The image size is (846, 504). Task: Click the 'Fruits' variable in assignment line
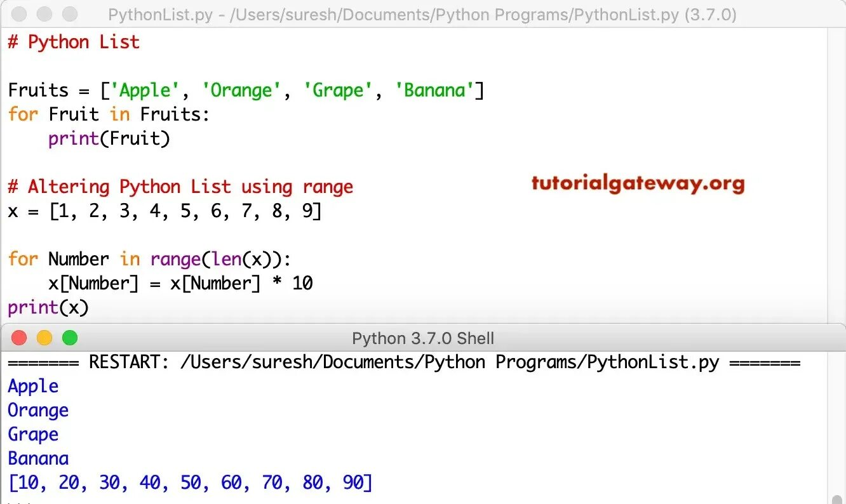(38, 90)
